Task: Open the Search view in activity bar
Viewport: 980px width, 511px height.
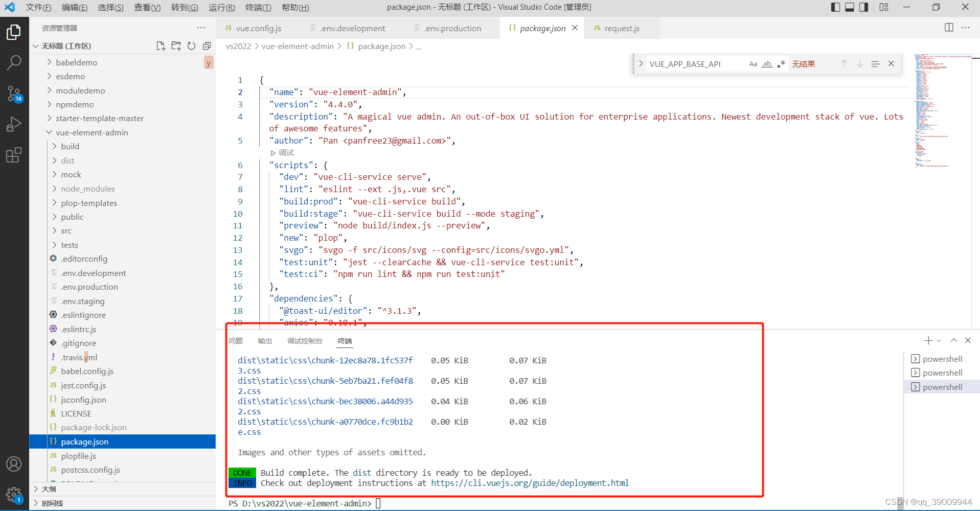Action: (14, 63)
